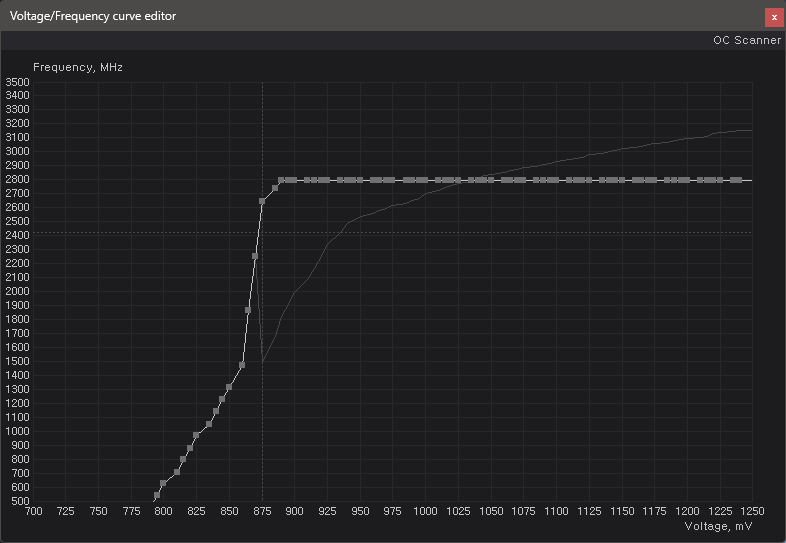Select curve point at 825 mV, 970 MHz
This screenshot has height=543, width=786.
coord(196,436)
